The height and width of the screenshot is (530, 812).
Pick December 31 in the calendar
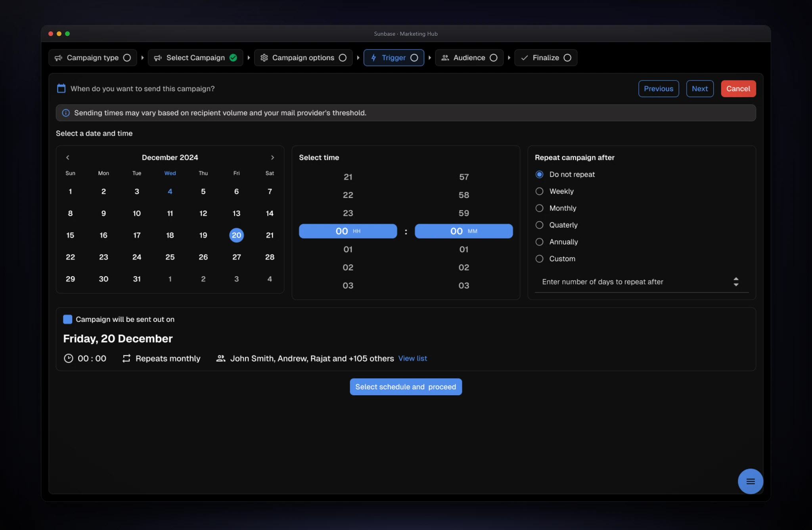(137, 279)
